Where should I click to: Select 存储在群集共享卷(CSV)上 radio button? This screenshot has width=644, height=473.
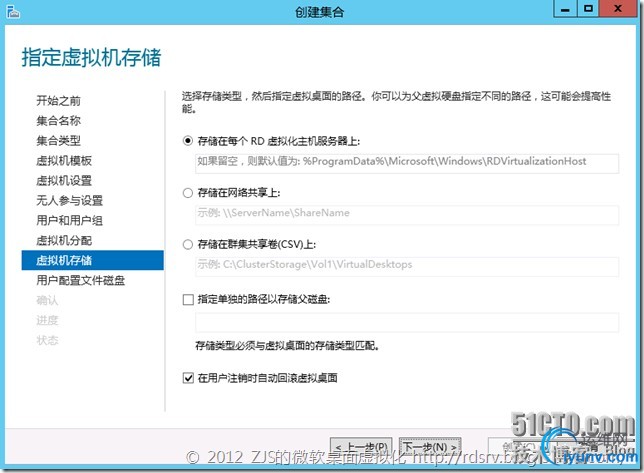point(188,245)
